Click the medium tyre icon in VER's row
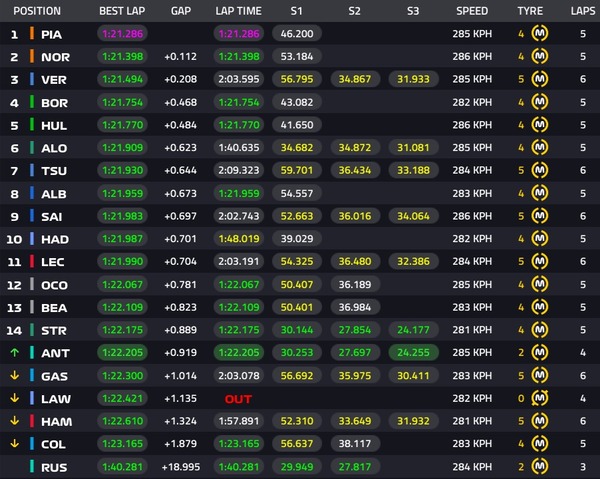The width and height of the screenshot is (600, 479). tap(540, 79)
